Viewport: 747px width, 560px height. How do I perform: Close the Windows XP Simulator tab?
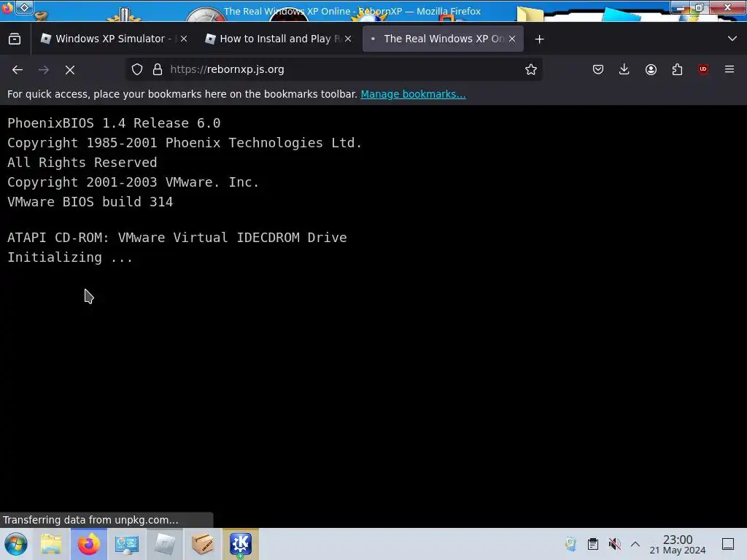tap(184, 39)
